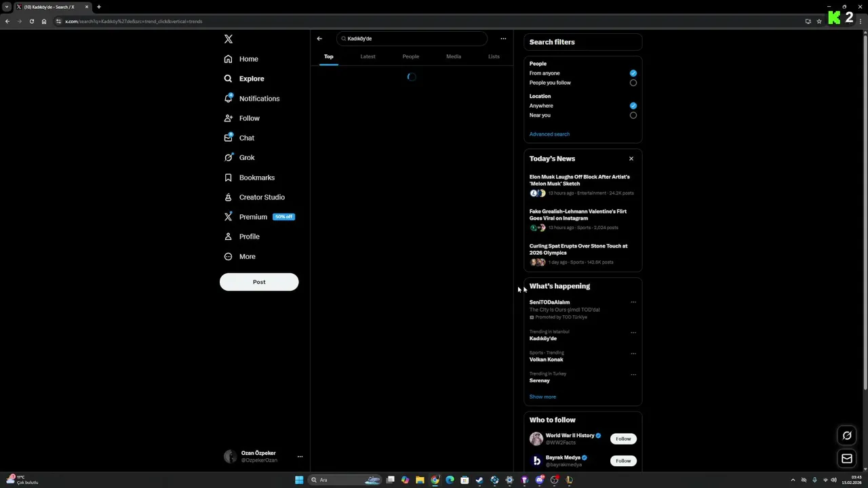The image size is (868, 488).
Task: Open World War II History profile
Action: pyautogui.click(x=570, y=436)
